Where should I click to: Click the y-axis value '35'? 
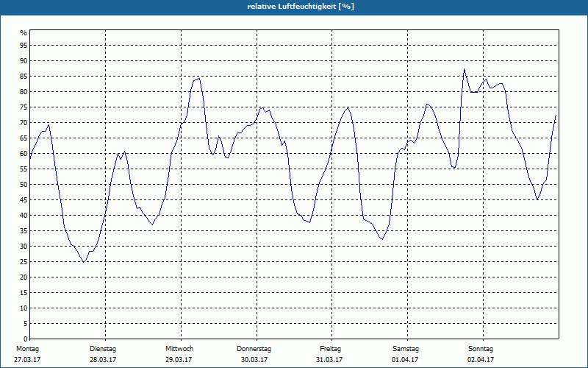pos(24,231)
